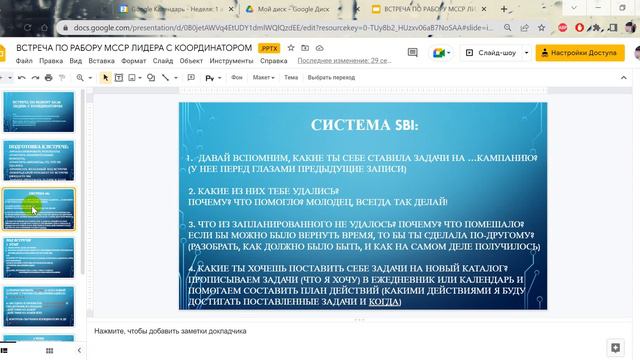The height and width of the screenshot is (360, 640).
Task: Click the Выбрать переход button
Action: click(x=331, y=77)
